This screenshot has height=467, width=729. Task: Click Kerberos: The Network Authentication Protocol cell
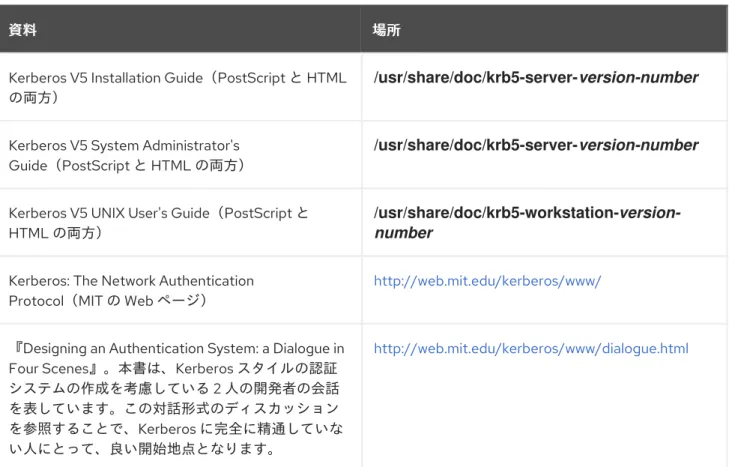point(180,290)
